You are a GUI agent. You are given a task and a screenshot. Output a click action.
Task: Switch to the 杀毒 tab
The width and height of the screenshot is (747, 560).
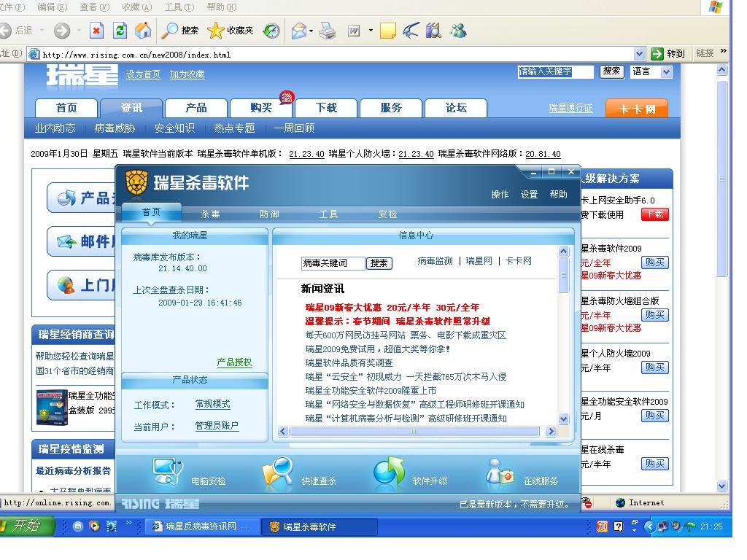210,214
